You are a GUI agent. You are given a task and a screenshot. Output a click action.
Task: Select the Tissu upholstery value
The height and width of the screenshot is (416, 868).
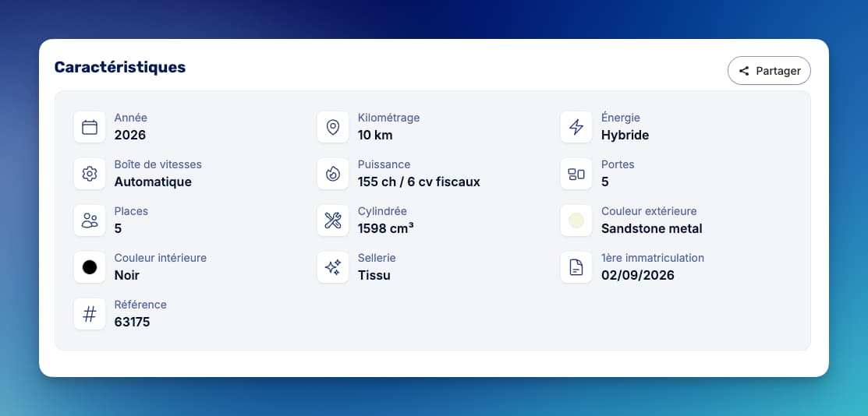coord(374,275)
